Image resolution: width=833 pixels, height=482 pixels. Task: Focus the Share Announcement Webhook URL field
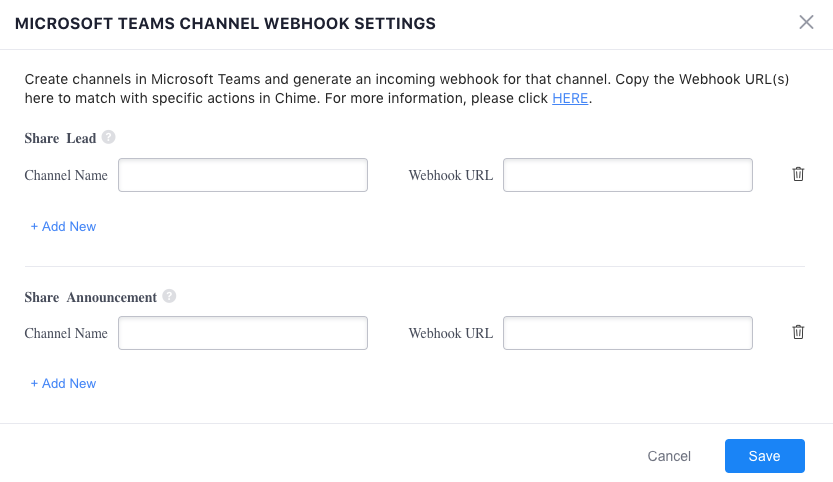(627, 333)
